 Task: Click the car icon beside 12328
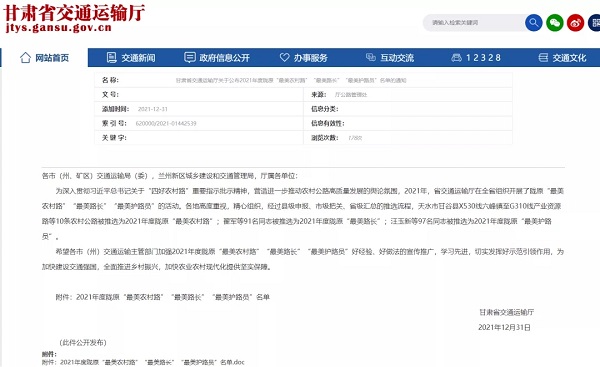(x=456, y=58)
